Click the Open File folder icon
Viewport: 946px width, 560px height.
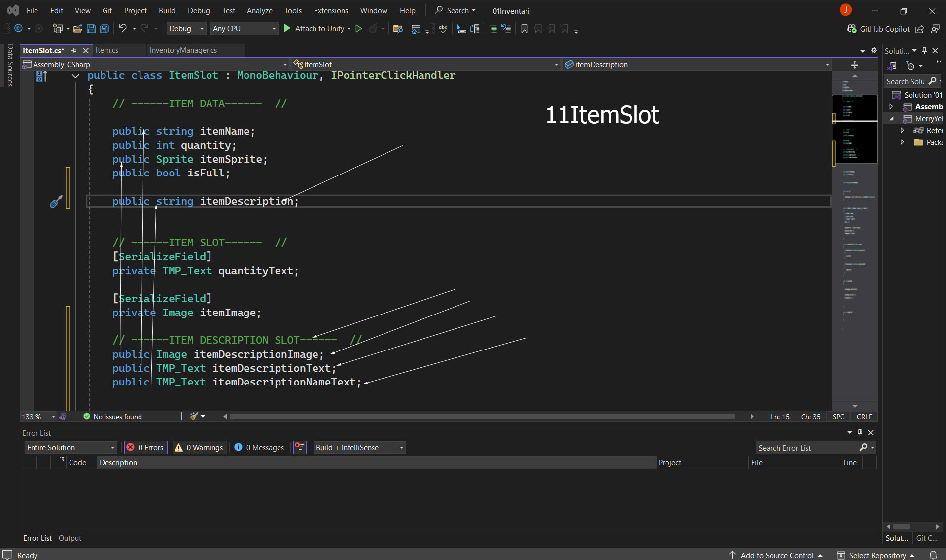click(x=77, y=29)
